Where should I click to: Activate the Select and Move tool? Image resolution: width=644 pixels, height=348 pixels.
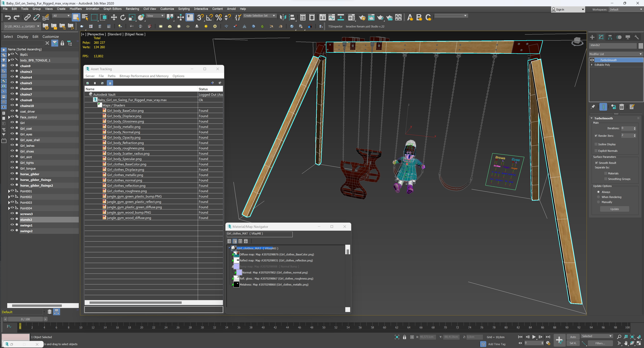point(114,17)
